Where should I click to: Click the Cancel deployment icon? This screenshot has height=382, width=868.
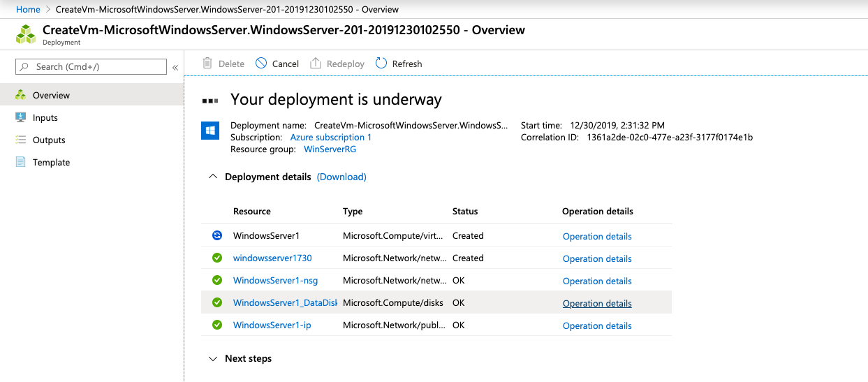click(x=261, y=64)
